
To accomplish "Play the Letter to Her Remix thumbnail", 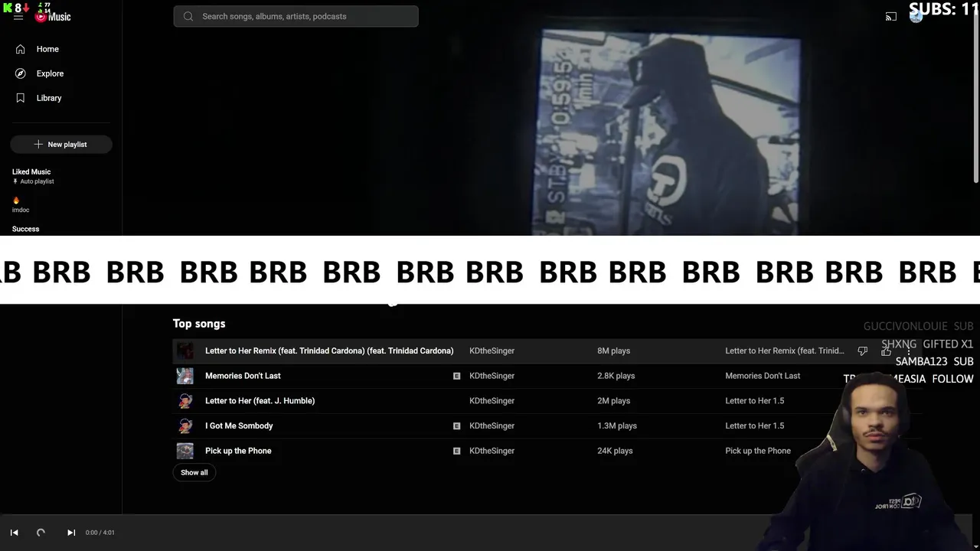I will pyautogui.click(x=185, y=350).
